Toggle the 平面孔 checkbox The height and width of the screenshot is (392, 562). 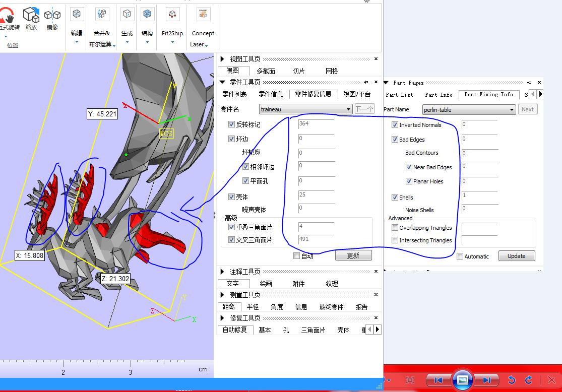pyautogui.click(x=245, y=180)
